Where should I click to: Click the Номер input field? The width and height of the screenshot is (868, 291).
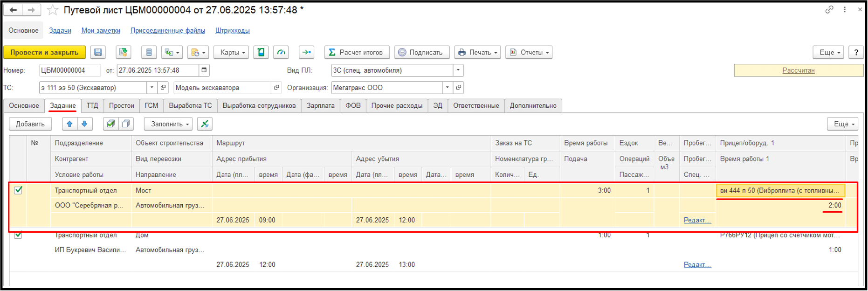point(69,70)
